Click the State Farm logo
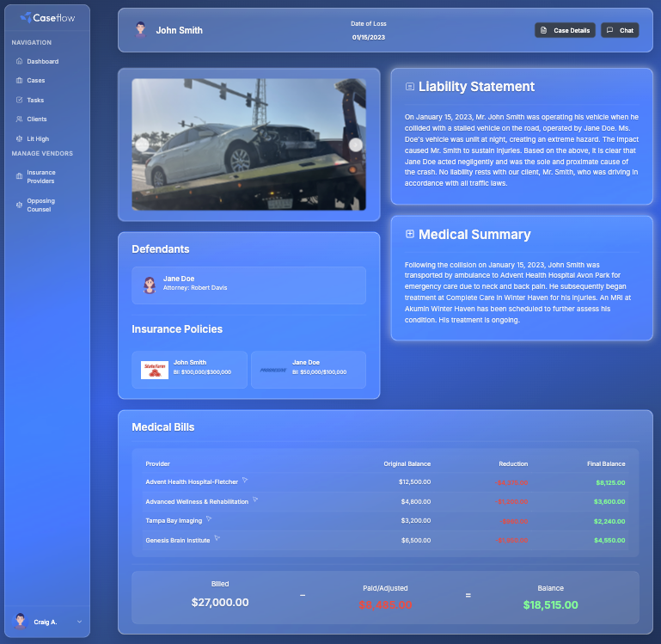Image resolution: width=661 pixels, height=644 pixels. [154, 370]
